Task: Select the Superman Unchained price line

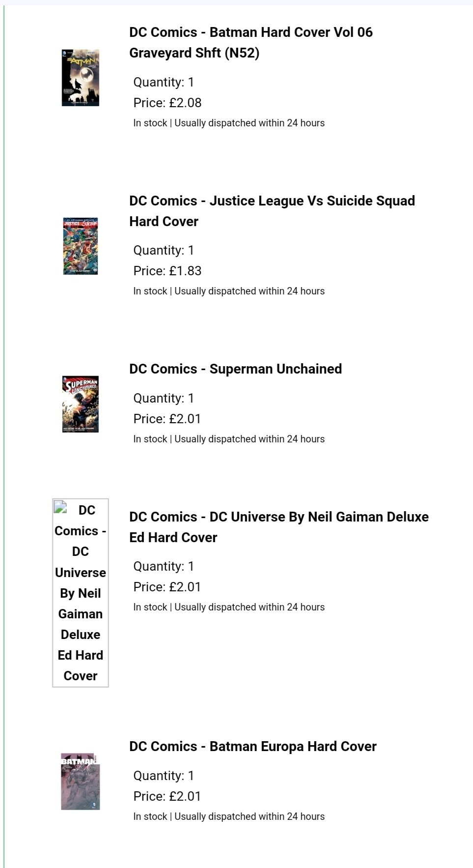Action: click(167, 419)
